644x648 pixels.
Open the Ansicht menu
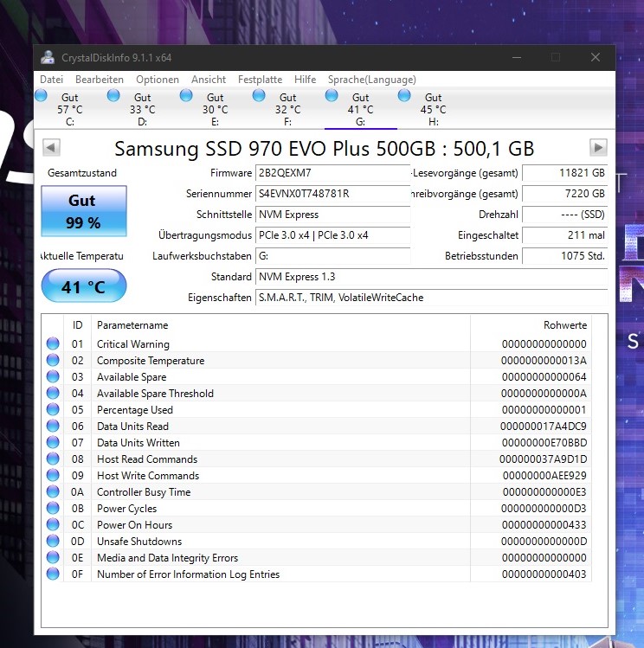209,80
